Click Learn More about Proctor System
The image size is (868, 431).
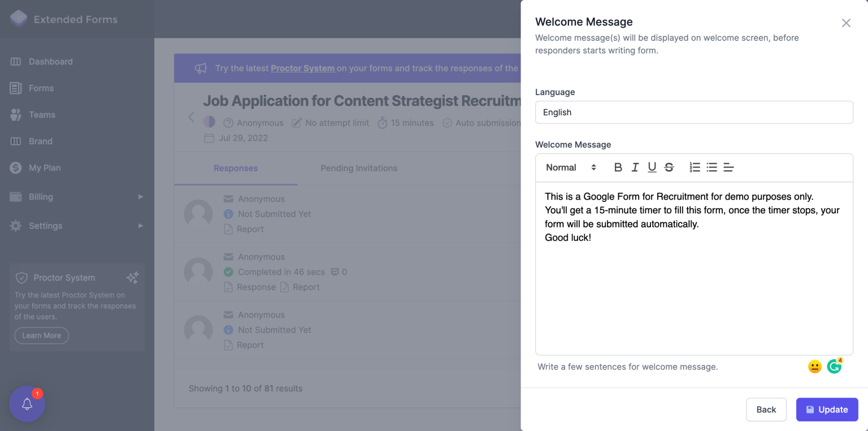pos(41,335)
